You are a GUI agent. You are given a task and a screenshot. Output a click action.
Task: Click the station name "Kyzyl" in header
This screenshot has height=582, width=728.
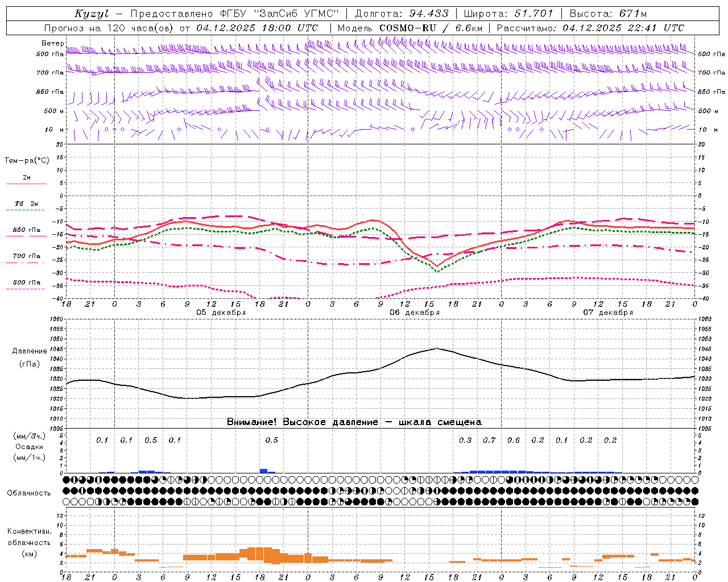point(92,14)
